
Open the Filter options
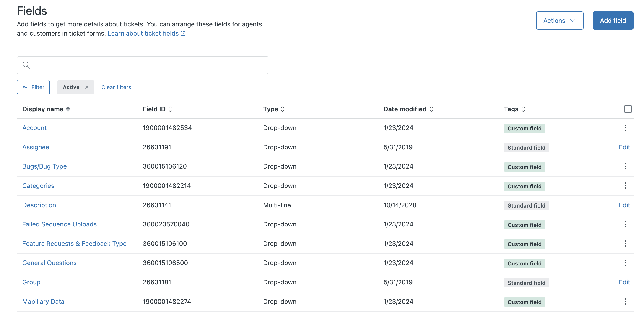[34, 87]
